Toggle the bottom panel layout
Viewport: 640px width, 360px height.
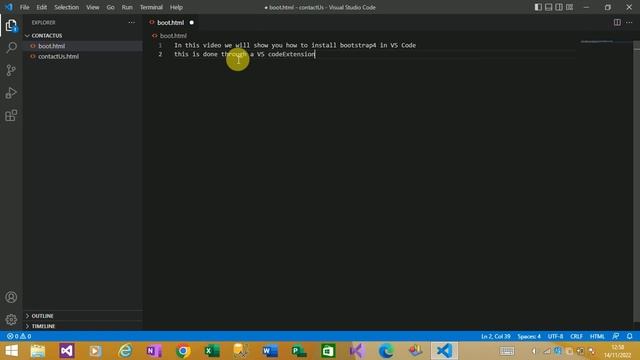(549, 7)
